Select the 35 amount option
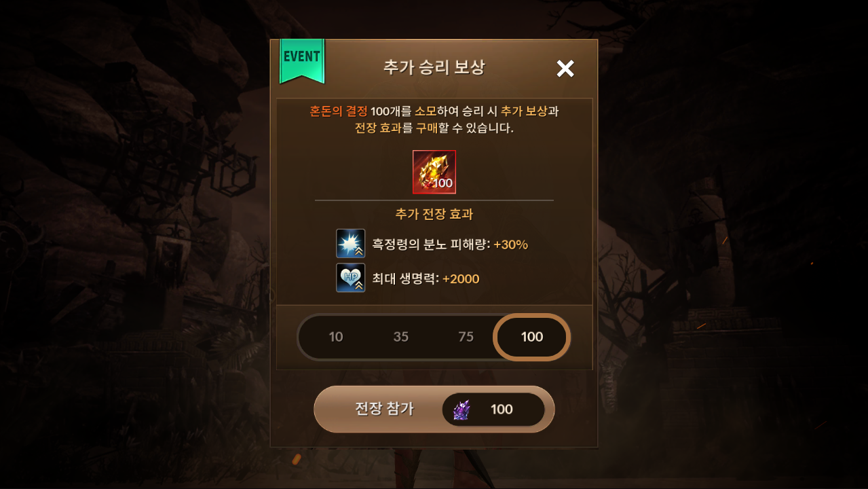This screenshot has height=489, width=868. [x=401, y=337]
